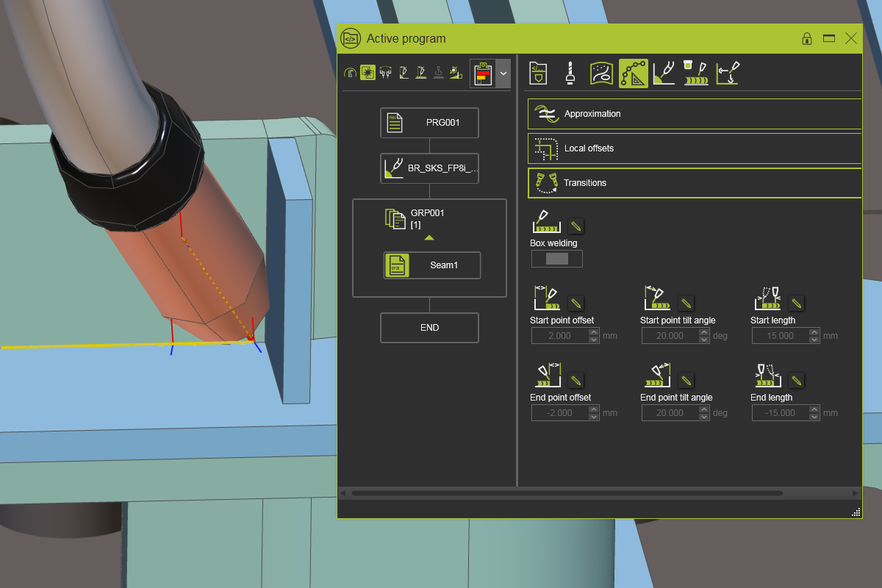Select Seam1 in the program tree
Viewport: 882px width, 588px height.
click(431, 265)
